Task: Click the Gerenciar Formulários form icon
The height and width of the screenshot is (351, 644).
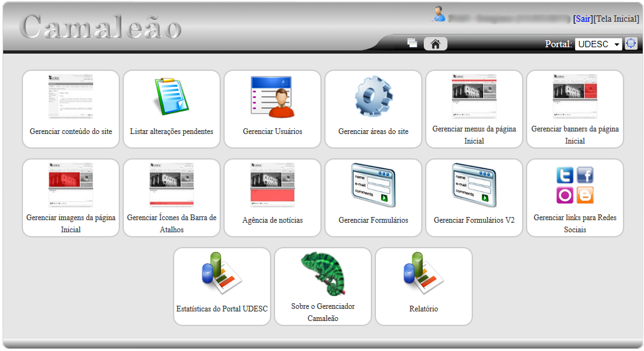Action: point(373,186)
